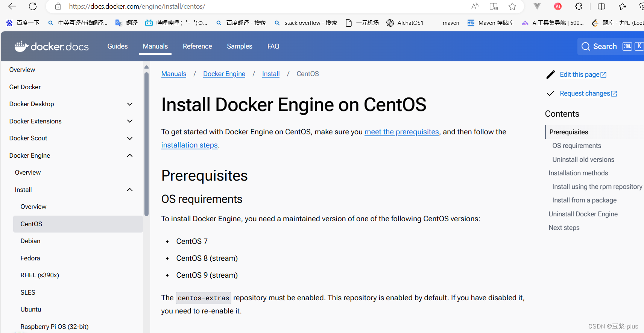
Task: Select Fedora in sidebar
Action: click(x=30, y=258)
